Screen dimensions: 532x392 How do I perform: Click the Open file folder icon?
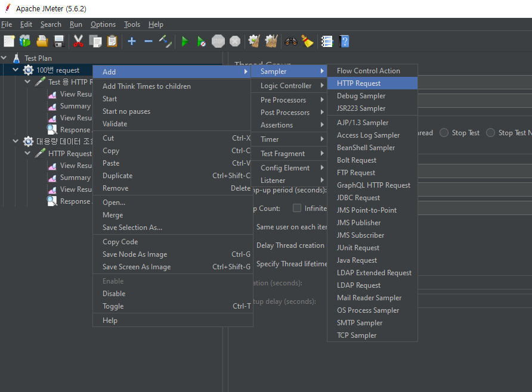tap(42, 41)
